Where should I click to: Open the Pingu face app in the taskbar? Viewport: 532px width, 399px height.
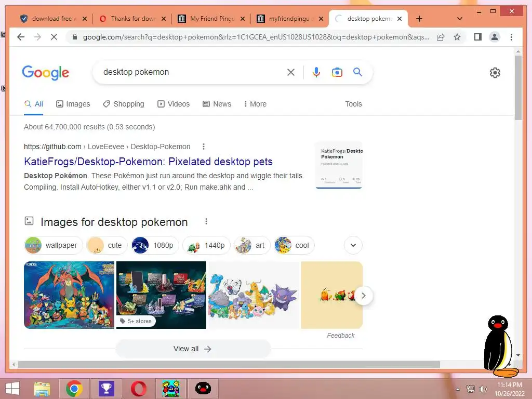[x=203, y=389]
